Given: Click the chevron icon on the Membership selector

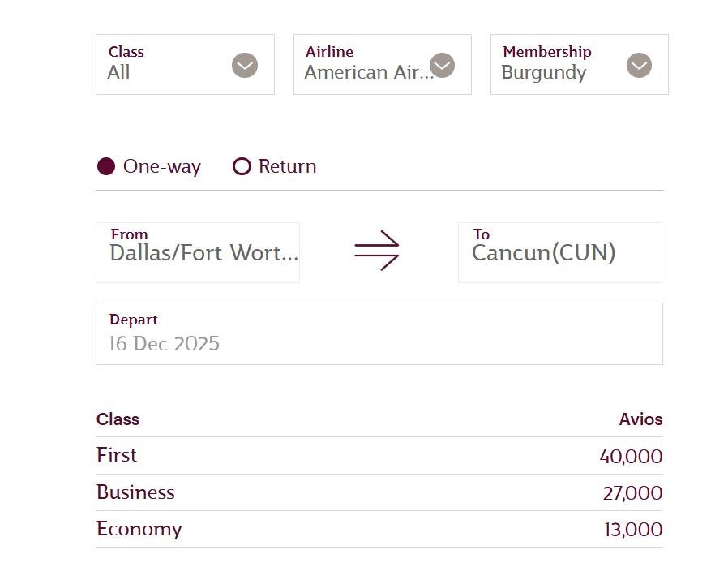Looking at the screenshot, I should click(x=639, y=66).
